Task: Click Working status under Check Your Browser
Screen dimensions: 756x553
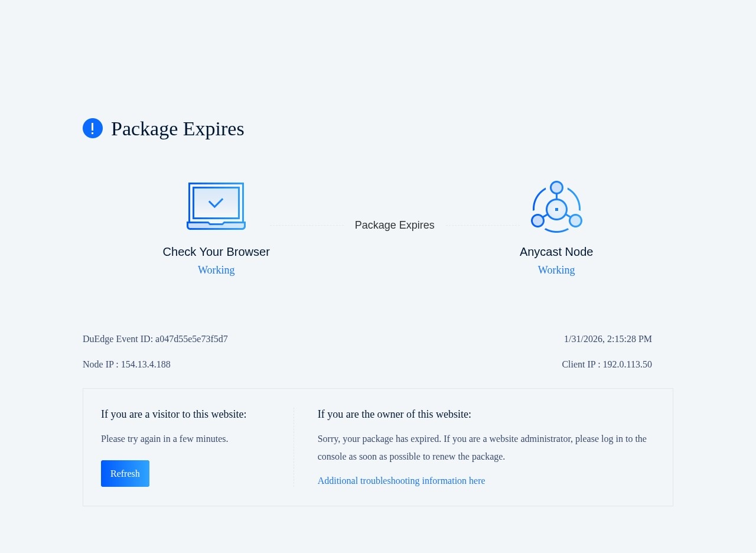Action: [216, 270]
